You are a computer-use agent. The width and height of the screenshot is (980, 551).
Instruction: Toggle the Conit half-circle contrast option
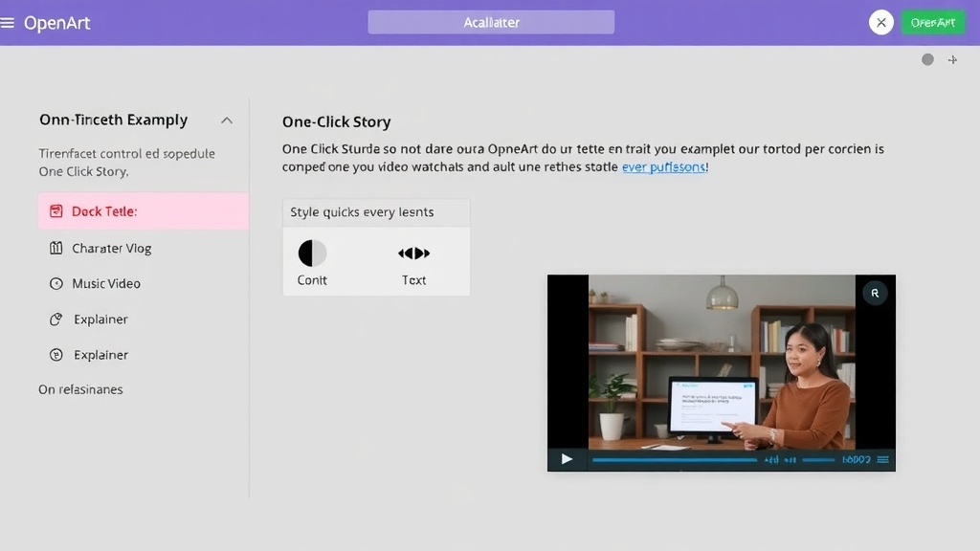312,253
